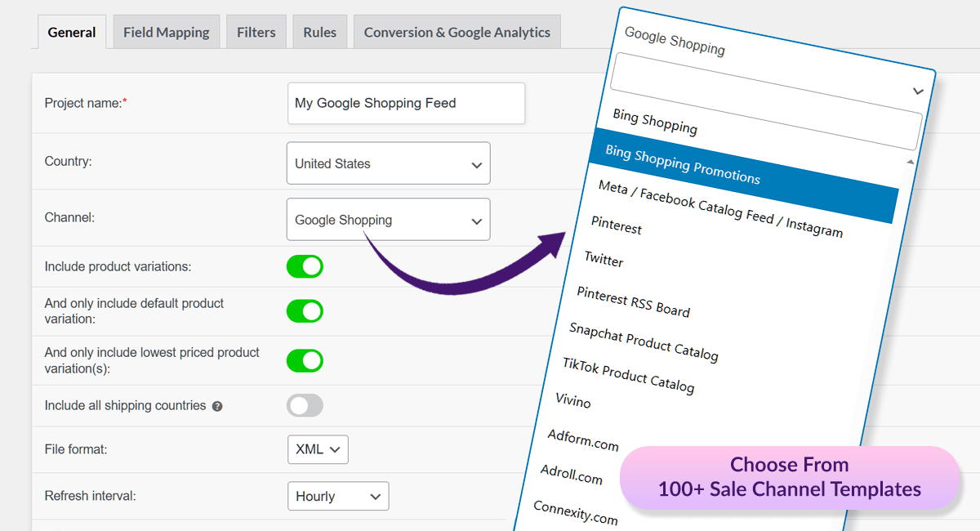Select Snapchat Product Catalog option
980x531 pixels.
644,341
